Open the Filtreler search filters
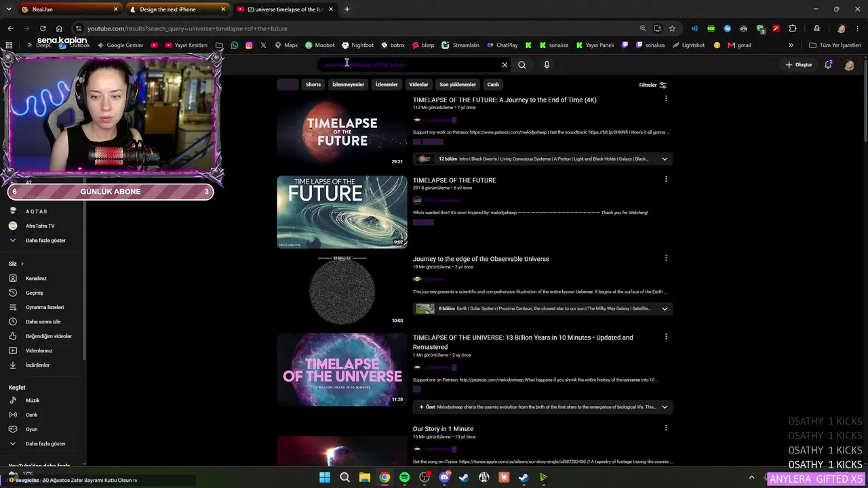 point(653,85)
